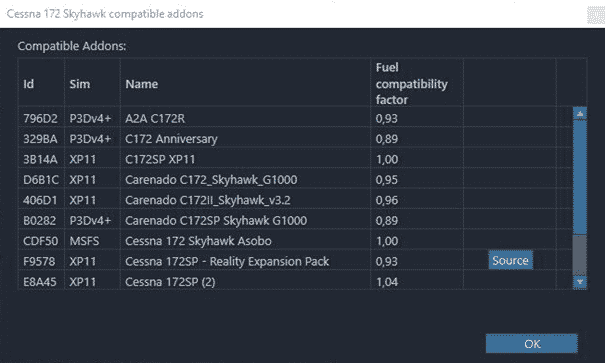The image size is (605, 363).
Task: Click fuel factor 0,95 value
Action: point(387,180)
